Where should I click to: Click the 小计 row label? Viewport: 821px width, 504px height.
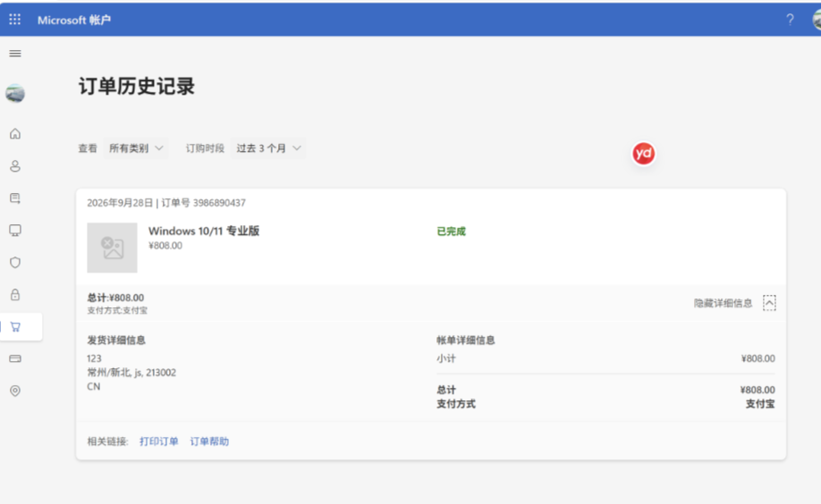pyautogui.click(x=446, y=358)
